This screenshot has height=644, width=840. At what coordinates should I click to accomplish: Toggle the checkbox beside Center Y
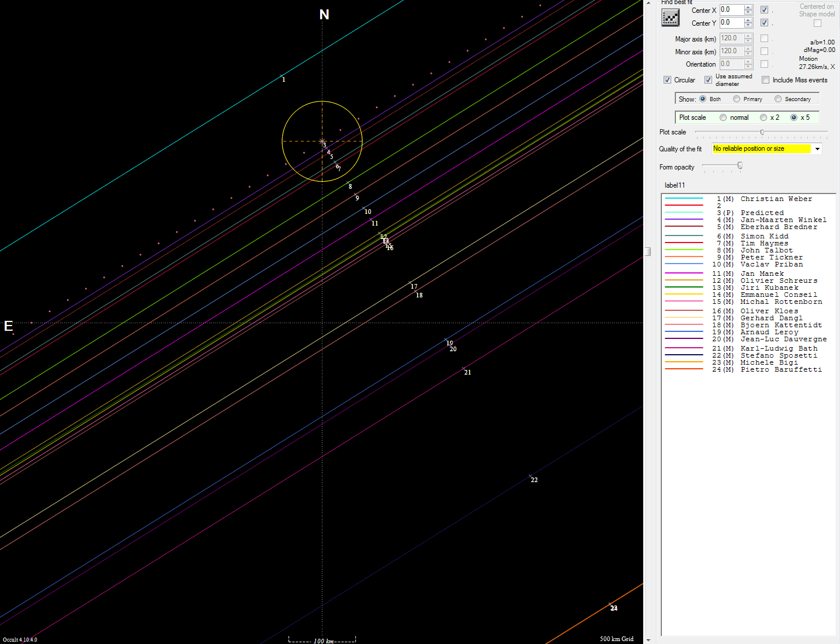pos(764,23)
